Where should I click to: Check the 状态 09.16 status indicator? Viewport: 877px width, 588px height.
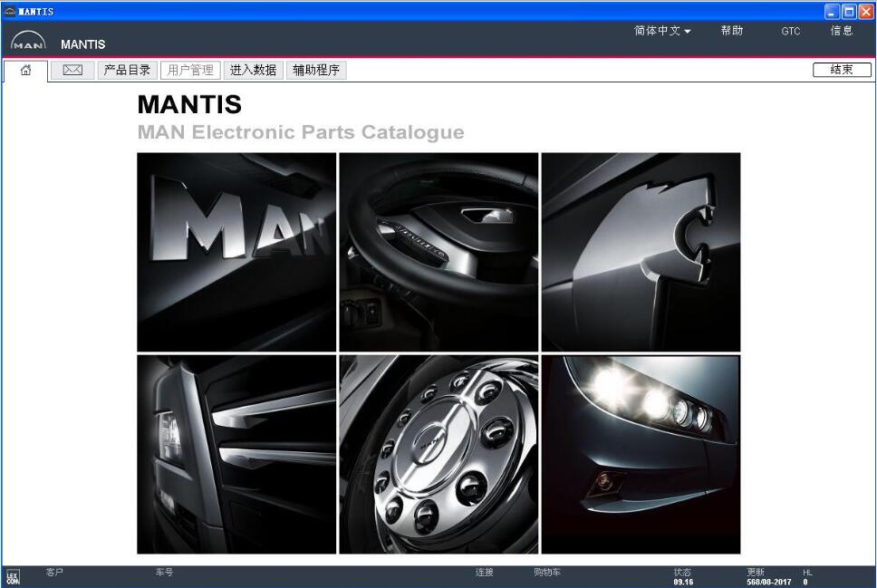coord(684,575)
